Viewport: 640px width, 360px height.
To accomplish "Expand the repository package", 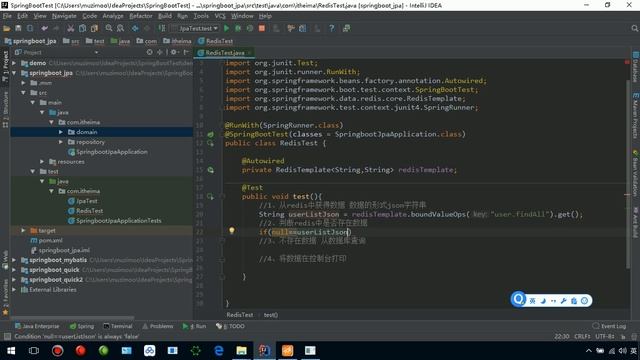I will [60, 142].
